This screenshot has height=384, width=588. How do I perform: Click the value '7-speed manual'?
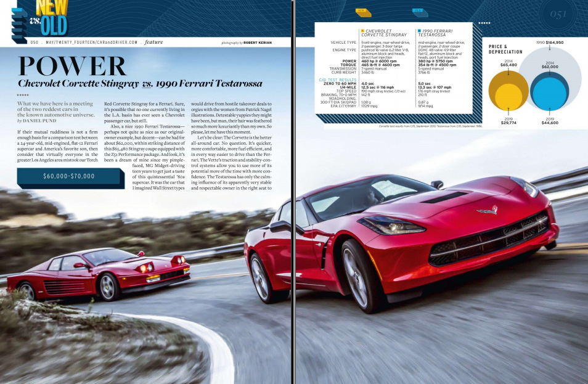(x=374, y=68)
